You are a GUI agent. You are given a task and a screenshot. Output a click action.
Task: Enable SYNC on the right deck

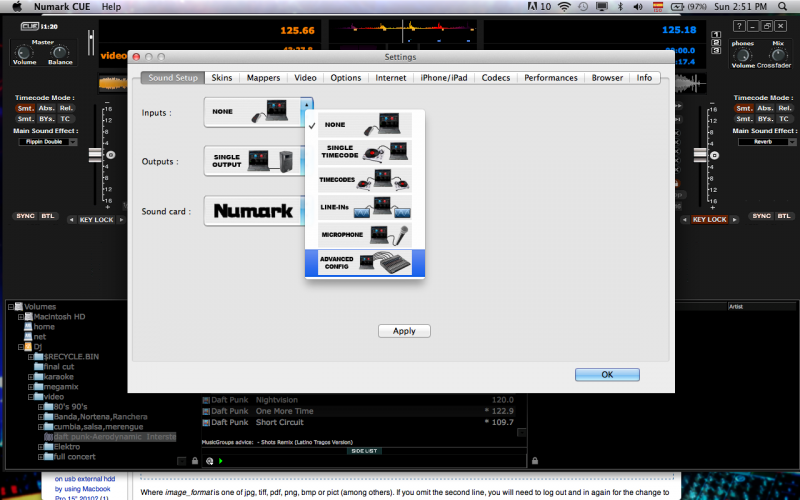(762, 216)
